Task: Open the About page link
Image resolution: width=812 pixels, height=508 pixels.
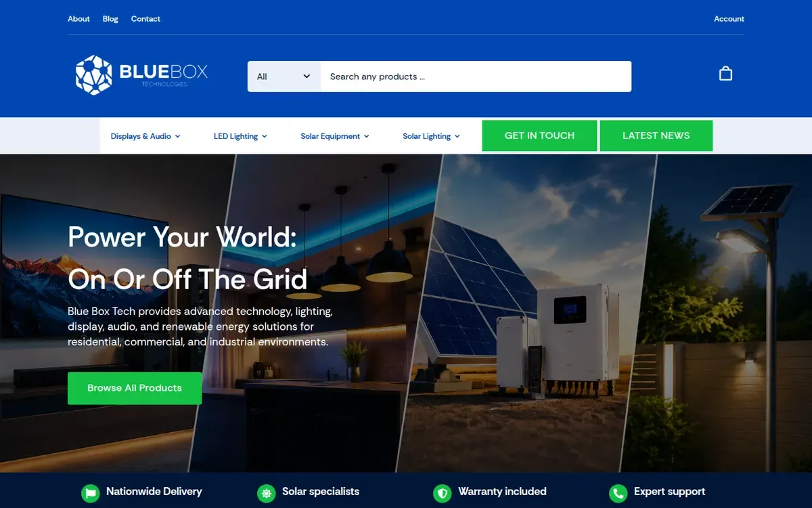Action: tap(78, 19)
